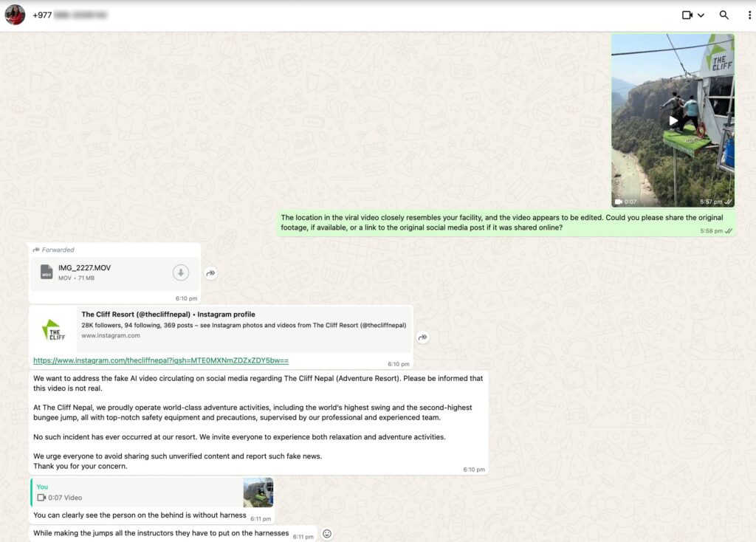Open The Cliff Resort Instagram profile preview title
This screenshot has width=756, height=542.
pyautogui.click(x=168, y=315)
